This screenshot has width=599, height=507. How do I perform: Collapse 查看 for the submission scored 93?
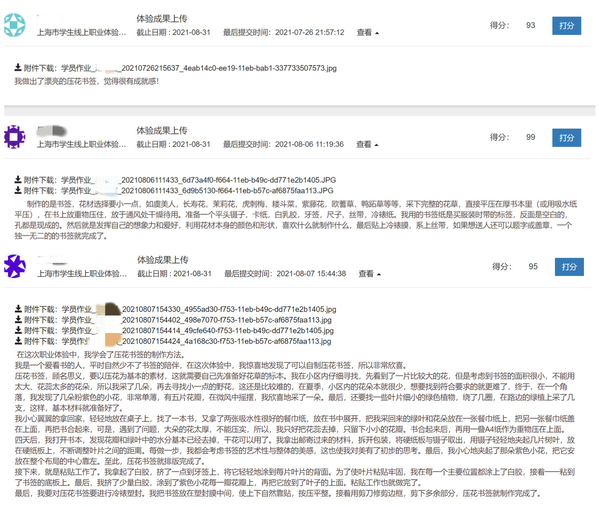click(x=367, y=32)
